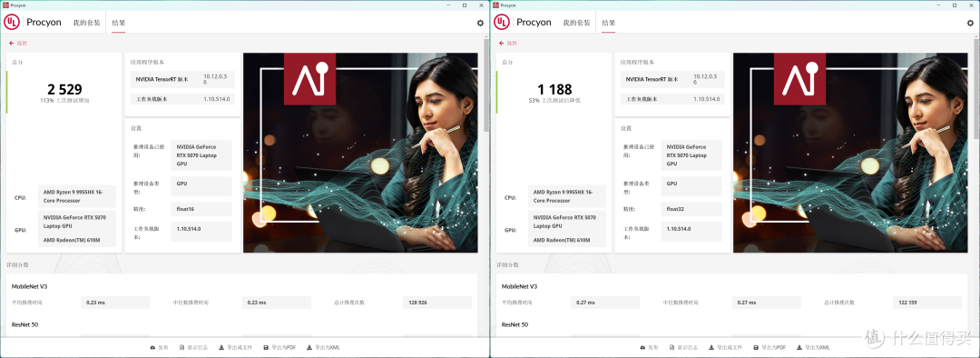The image size is (980, 358).
Task: Export as PDF in the right window
Action: (769, 347)
